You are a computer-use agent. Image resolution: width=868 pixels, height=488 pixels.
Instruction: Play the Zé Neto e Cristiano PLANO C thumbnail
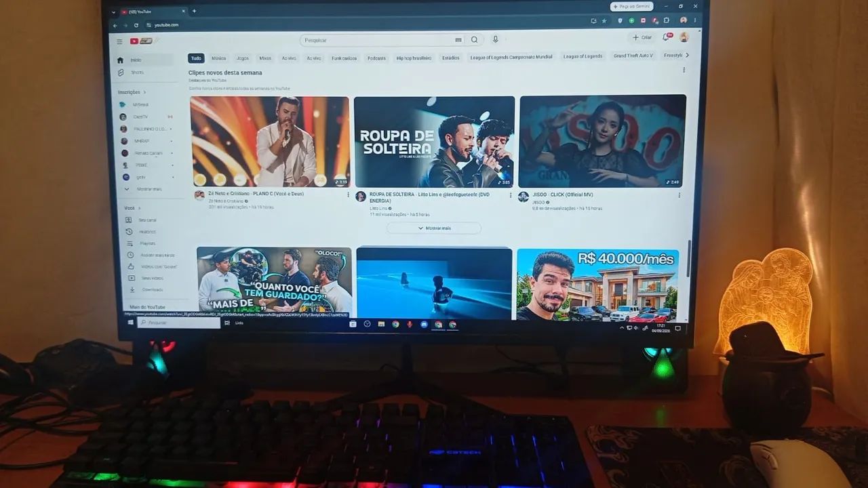pyautogui.click(x=270, y=142)
